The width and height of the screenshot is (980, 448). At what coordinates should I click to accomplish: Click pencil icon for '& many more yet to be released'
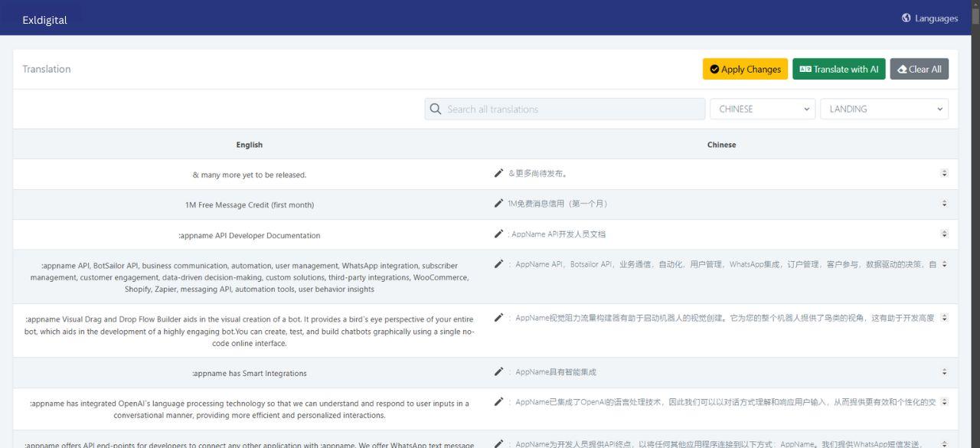[x=498, y=173]
